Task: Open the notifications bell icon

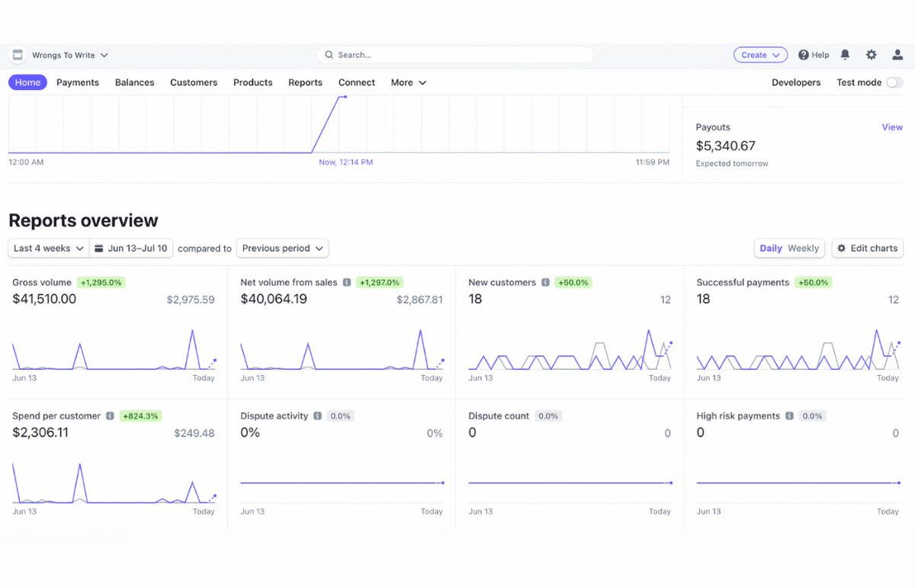Action: (x=845, y=55)
